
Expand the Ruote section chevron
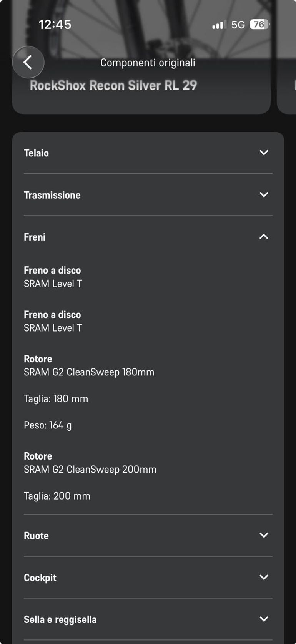[x=264, y=535]
